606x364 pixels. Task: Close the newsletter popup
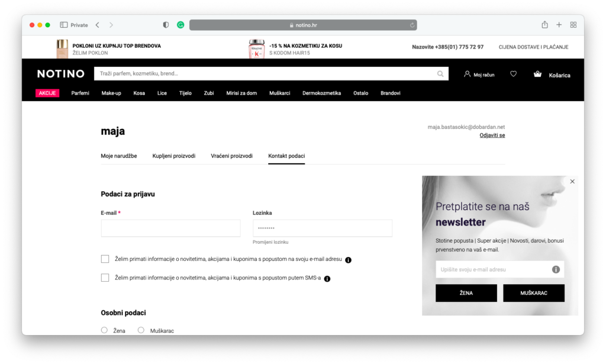(572, 182)
